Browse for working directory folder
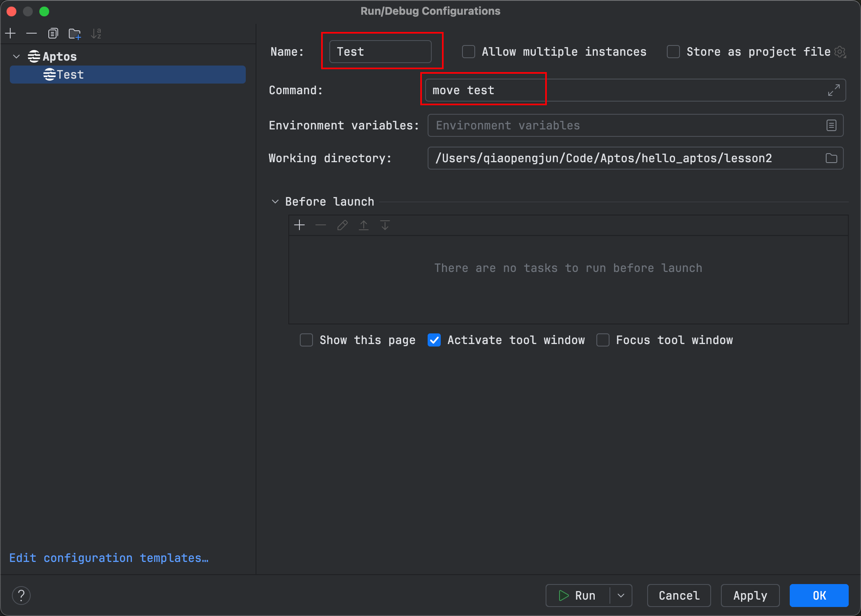The image size is (861, 616). pyautogui.click(x=831, y=158)
